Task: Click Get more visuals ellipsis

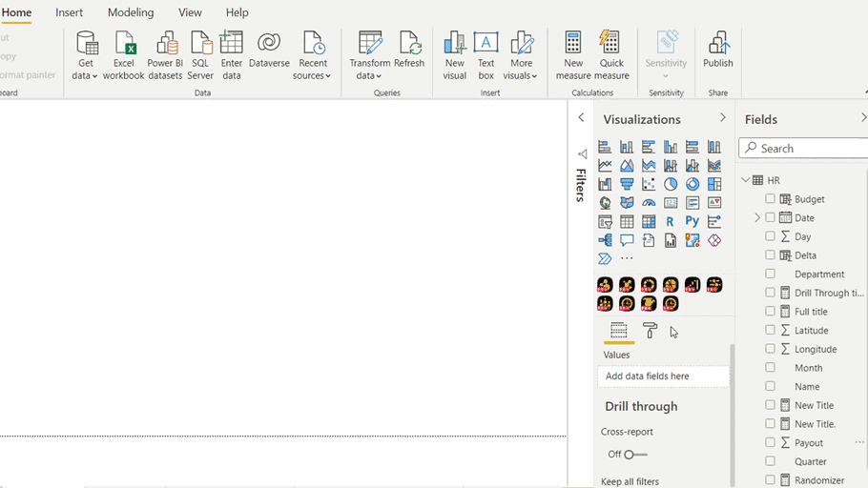Action: [x=627, y=258]
